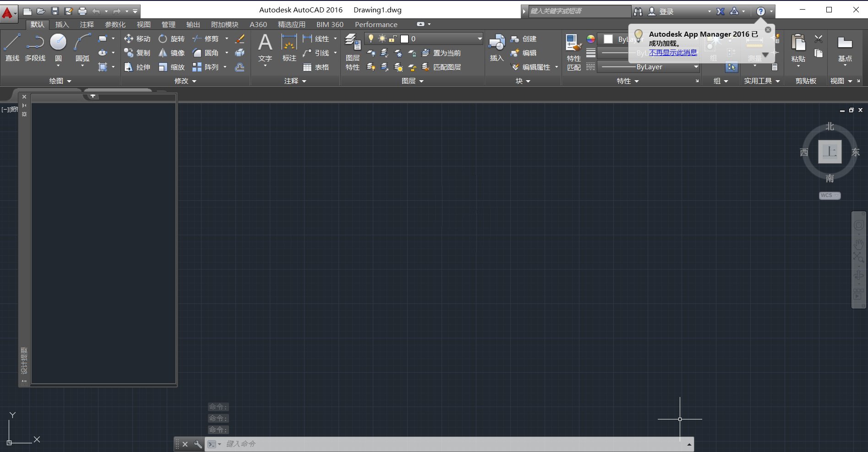Click the 置为当前 make current tool
This screenshot has width=868, height=452.
point(442,53)
